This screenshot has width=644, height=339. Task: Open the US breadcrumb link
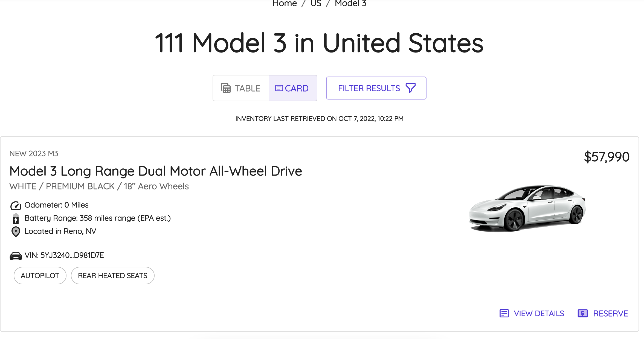(x=316, y=3)
